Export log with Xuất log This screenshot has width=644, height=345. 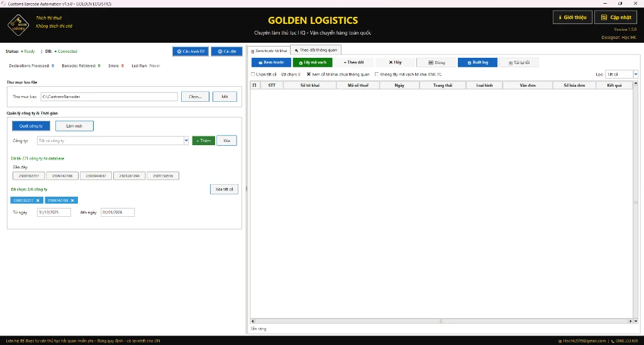click(477, 62)
